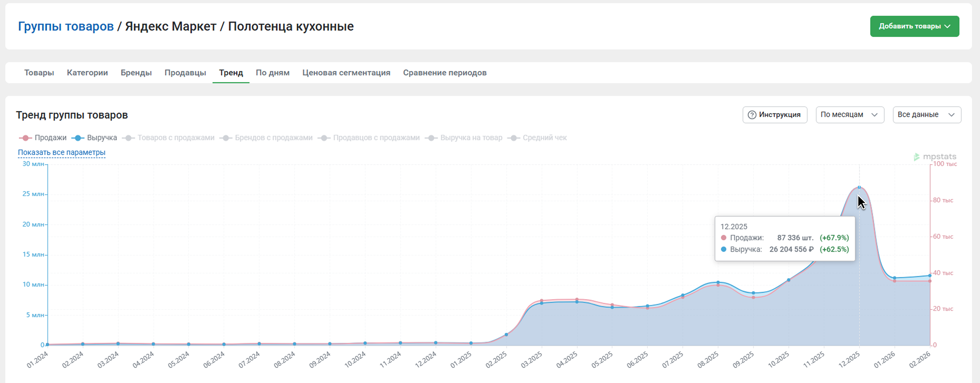Go to Группы товаров breadcrumb link
Screen dimensions: 980x383
(66, 26)
